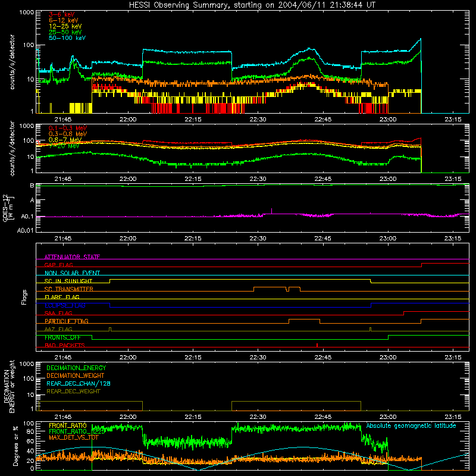The width and height of the screenshot is (476, 476).
Task: Click the FLARE_FLAG label
Action: (x=62, y=297)
